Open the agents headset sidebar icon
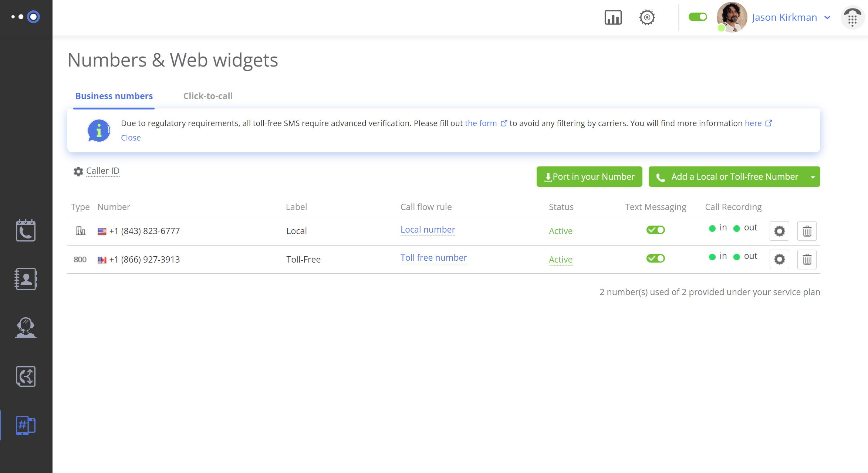This screenshot has width=868, height=473. pos(26,328)
